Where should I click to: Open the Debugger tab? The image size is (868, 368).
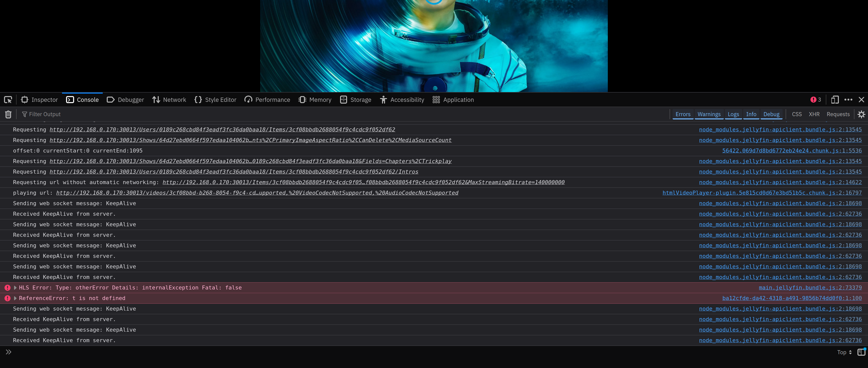pyautogui.click(x=125, y=100)
